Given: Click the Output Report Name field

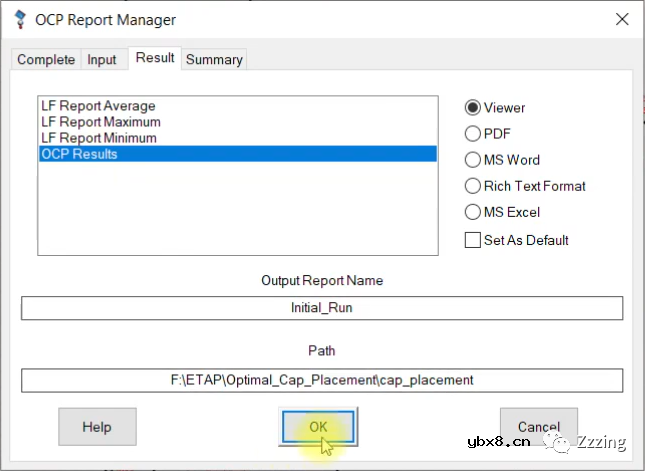Looking at the screenshot, I should tap(321, 308).
